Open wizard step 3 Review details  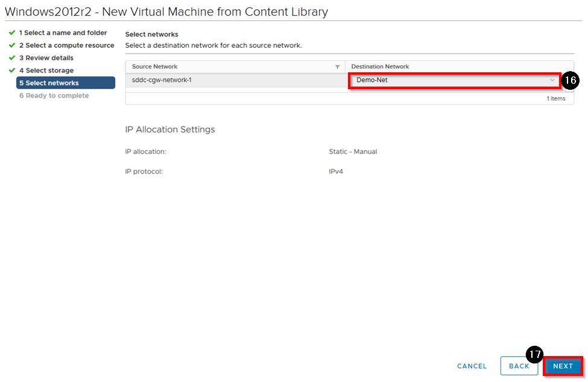[x=46, y=58]
